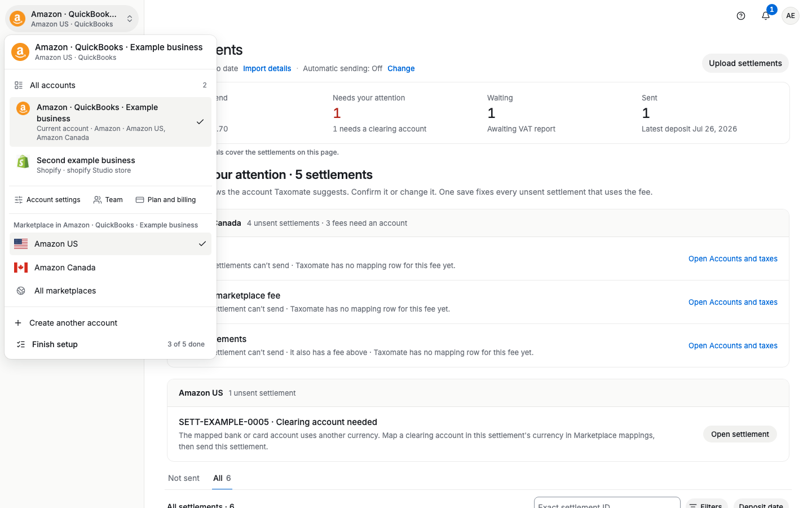Click Create another account
812x508 pixels.
[x=111, y=323]
